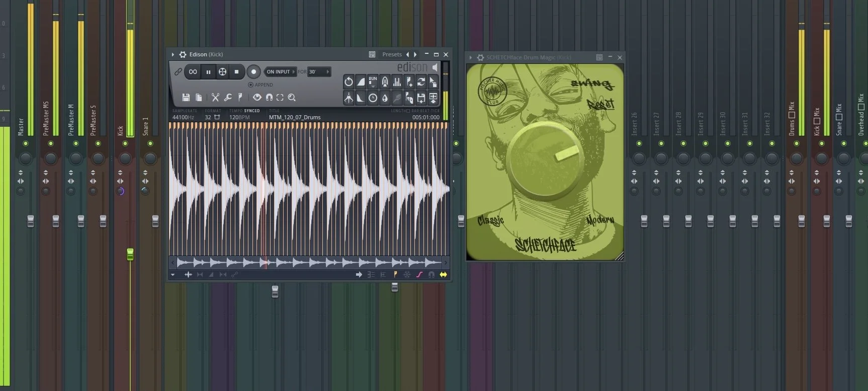Mute the Master mixer track green LED
868x391 pixels.
[x=26, y=143]
